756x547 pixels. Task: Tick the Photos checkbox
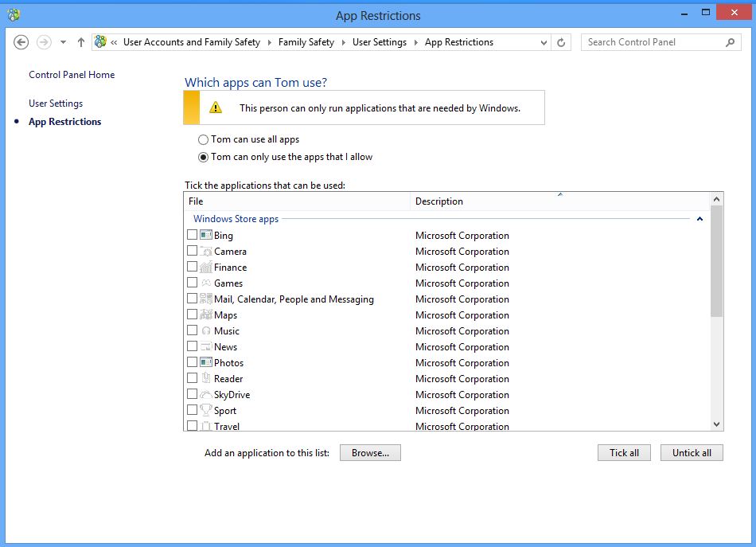click(x=192, y=362)
